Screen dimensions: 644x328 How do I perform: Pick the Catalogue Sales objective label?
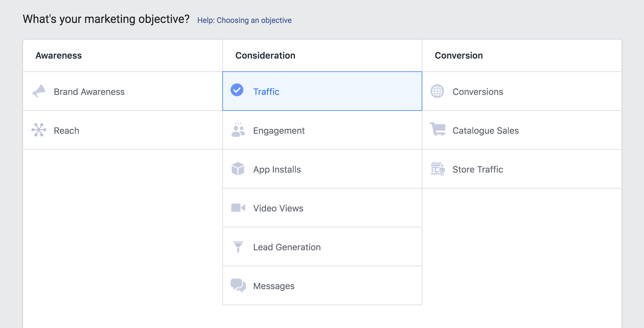point(486,131)
